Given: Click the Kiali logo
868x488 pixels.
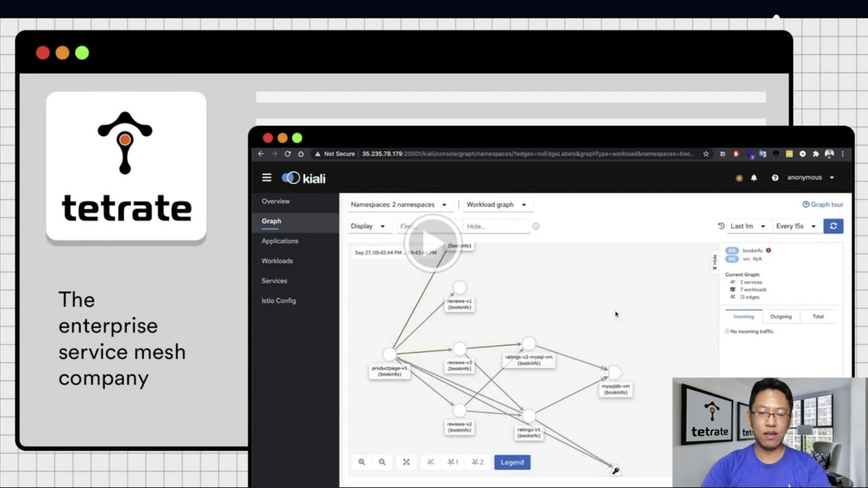Looking at the screenshot, I should coord(303,178).
